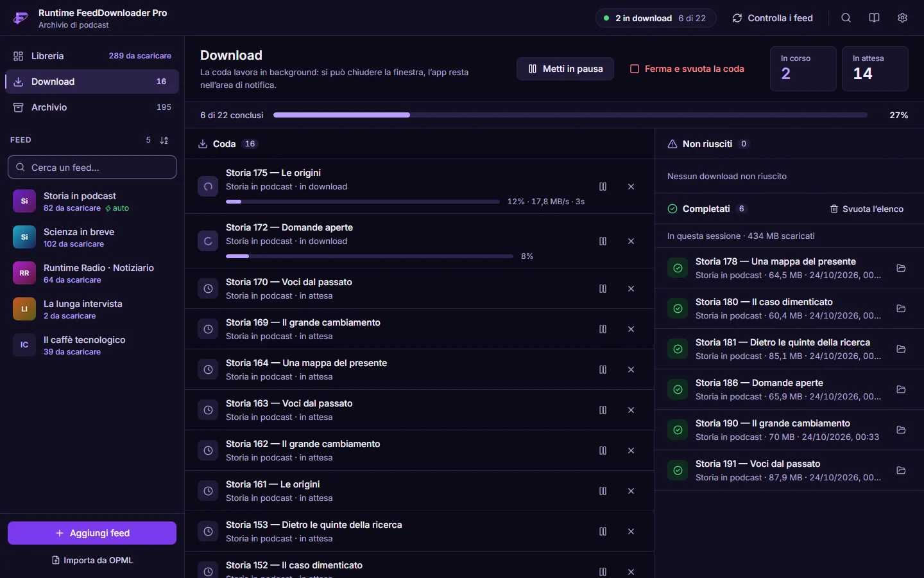The width and height of the screenshot is (924, 578).
Task: Open folder for Storia 190
Action: (x=901, y=430)
